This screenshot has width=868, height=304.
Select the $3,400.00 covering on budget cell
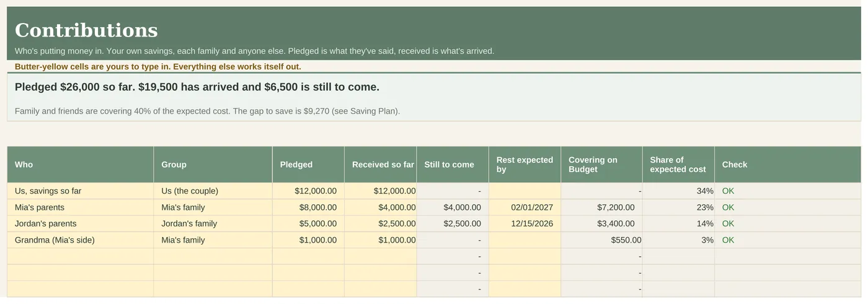602,223
